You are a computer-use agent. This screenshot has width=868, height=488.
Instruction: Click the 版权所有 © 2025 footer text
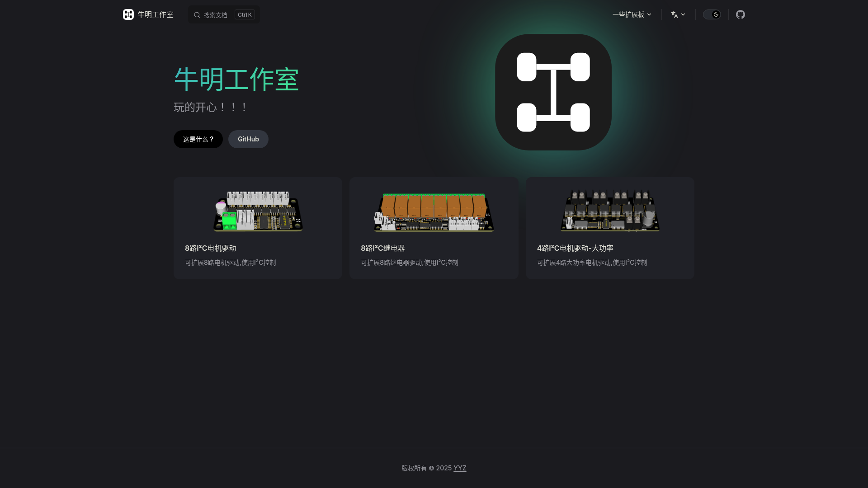pos(427,468)
